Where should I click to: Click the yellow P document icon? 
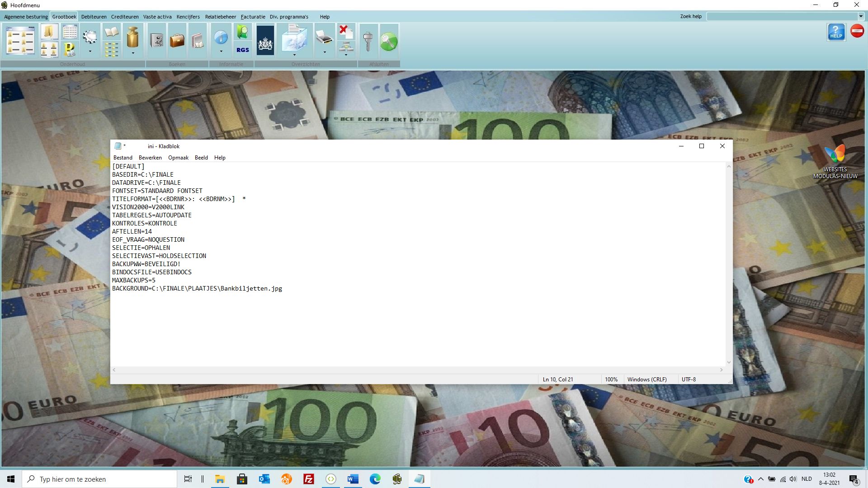pyautogui.click(x=70, y=49)
